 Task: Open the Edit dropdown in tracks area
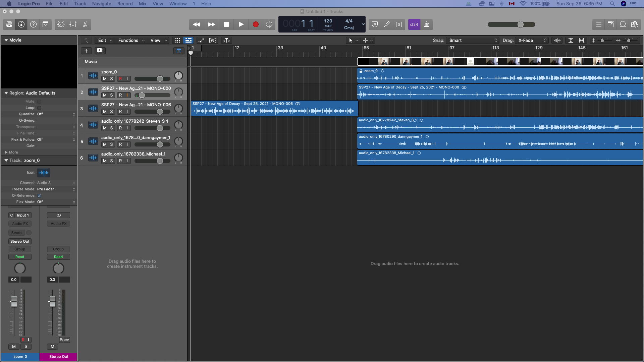105,41
